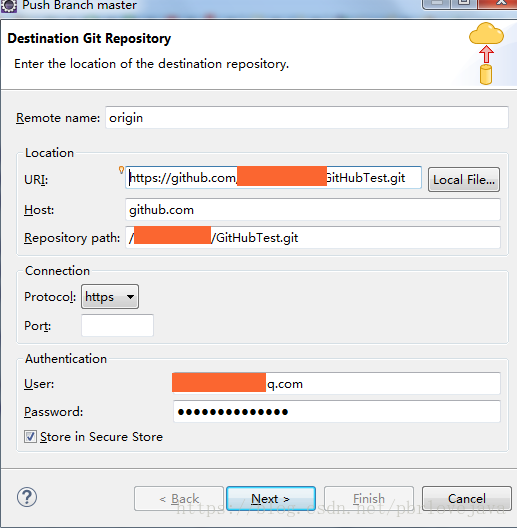Click the Password input field
This screenshot has width=517, height=528.
[x=336, y=411]
